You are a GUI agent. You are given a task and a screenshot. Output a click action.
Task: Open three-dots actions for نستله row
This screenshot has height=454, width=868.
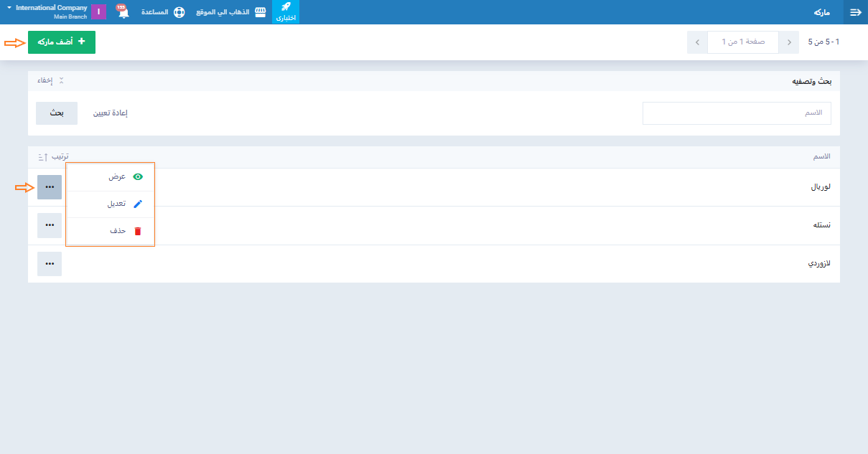tap(50, 225)
